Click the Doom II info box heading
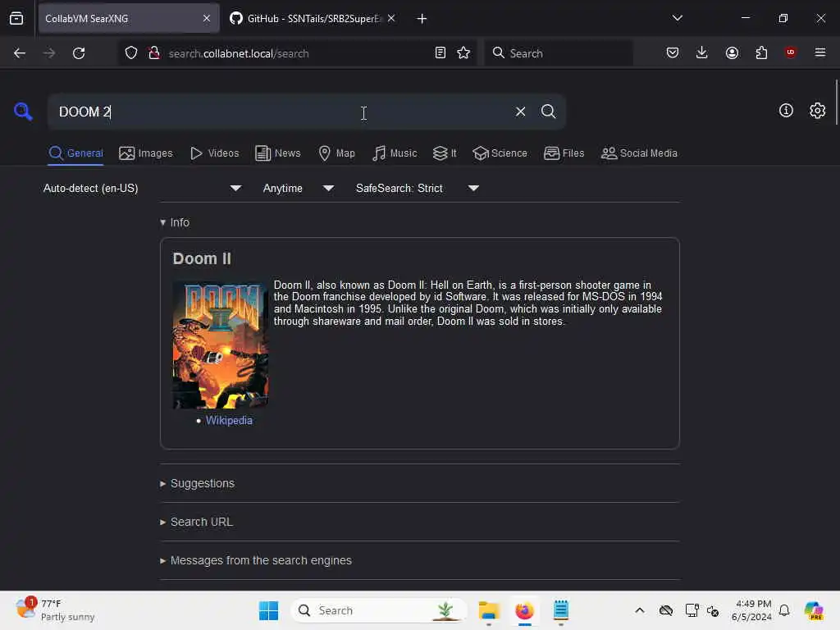 point(202,258)
